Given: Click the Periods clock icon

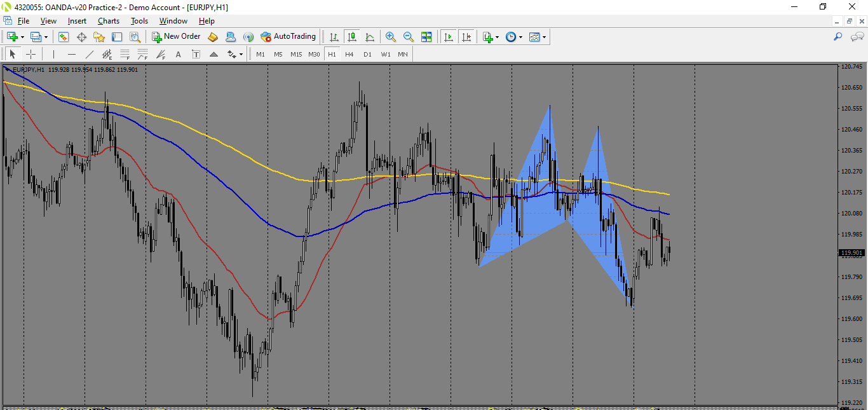Looking at the screenshot, I should click(511, 37).
